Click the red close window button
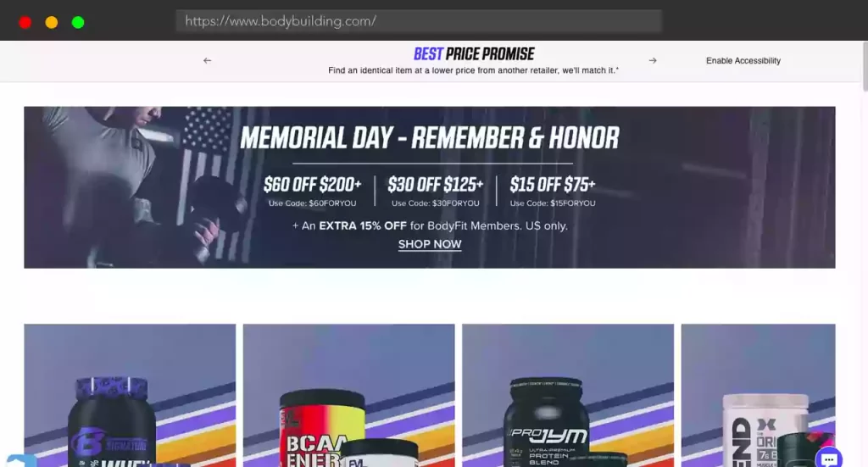868x467 pixels. tap(25, 22)
